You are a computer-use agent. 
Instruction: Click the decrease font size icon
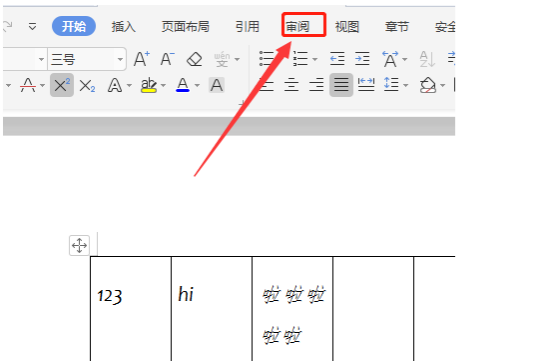pyautogui.click(x=167, y=59)
